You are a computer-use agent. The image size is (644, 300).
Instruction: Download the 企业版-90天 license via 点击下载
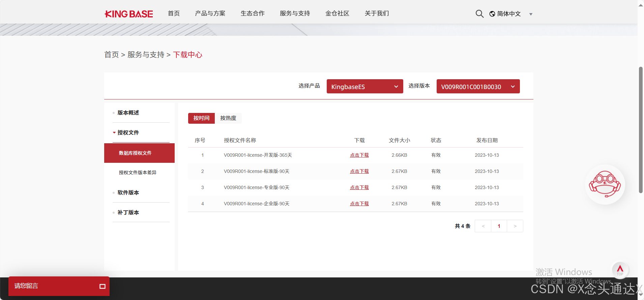359,204
